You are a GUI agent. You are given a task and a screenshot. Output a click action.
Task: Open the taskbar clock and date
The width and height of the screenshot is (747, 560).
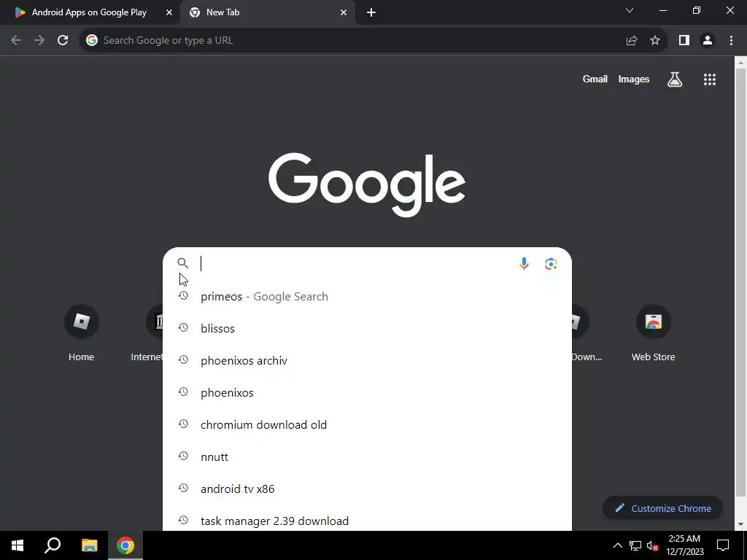coord(684,545)
